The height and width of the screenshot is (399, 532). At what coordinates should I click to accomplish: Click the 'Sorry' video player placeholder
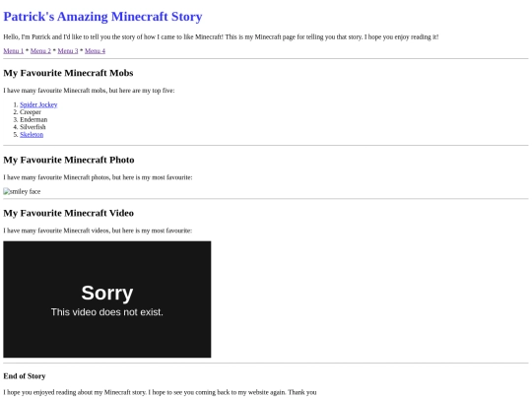click(107, 299)
